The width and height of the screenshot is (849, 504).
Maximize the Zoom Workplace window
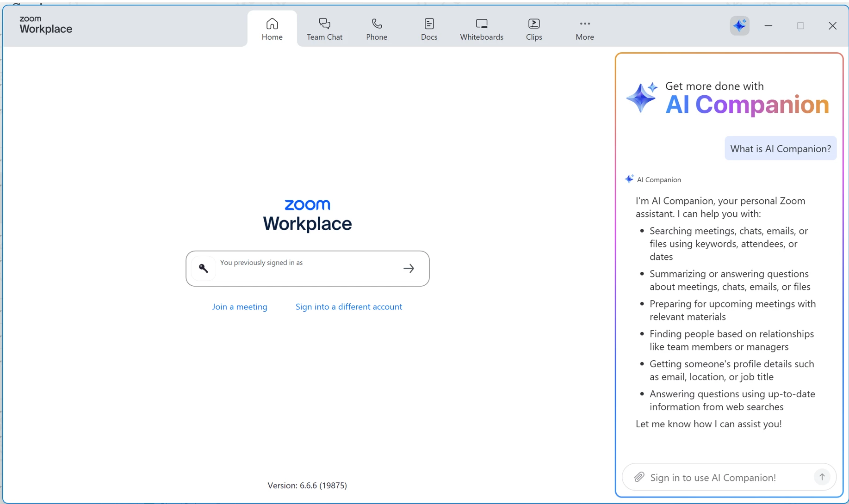click(x=800, y=25)
